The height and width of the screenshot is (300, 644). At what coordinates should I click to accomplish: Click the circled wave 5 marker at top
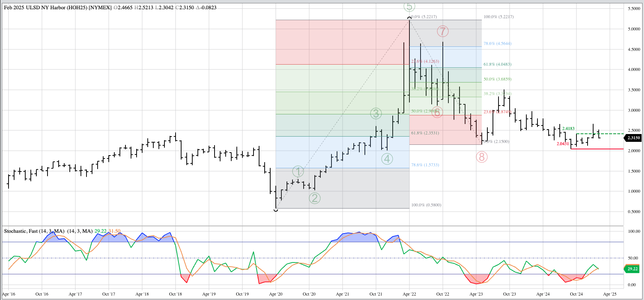point(409,7)
